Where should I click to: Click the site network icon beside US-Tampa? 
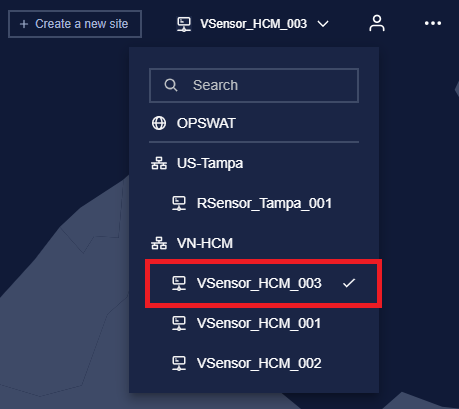[x=159, y=163]
